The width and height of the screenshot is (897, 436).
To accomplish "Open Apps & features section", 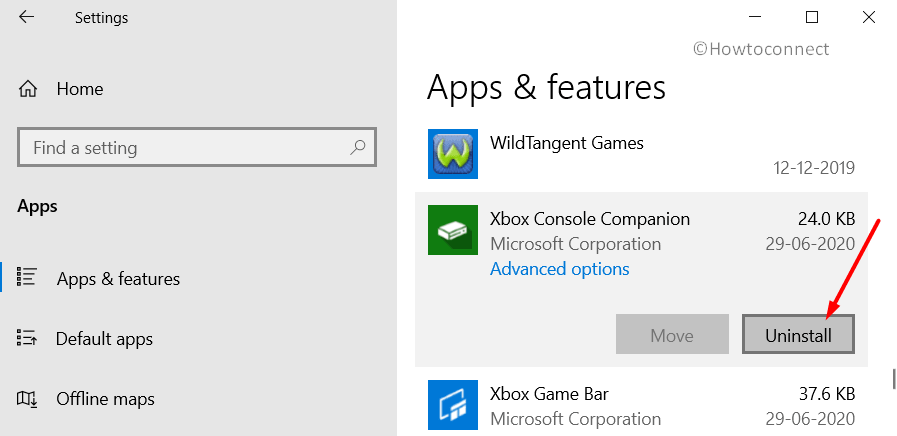I will pos(118,279).
